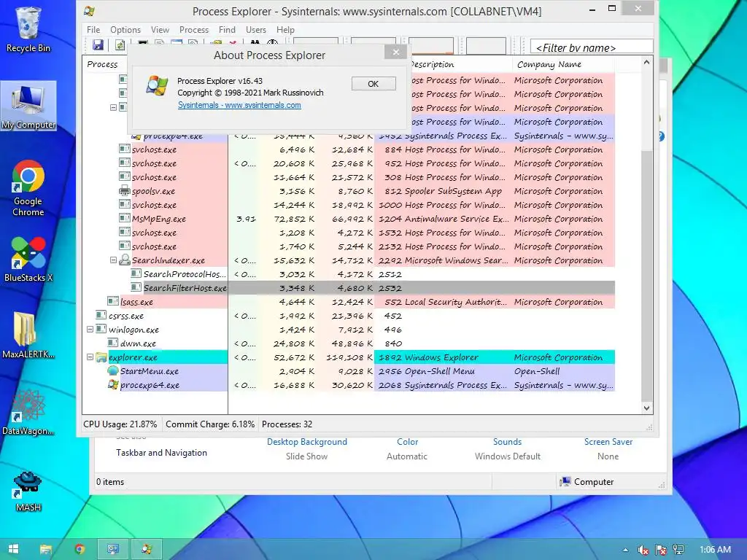Open File Explorer from the taskbar
Viewport: 747px width, 560px height.
click(x=46, y=549)
